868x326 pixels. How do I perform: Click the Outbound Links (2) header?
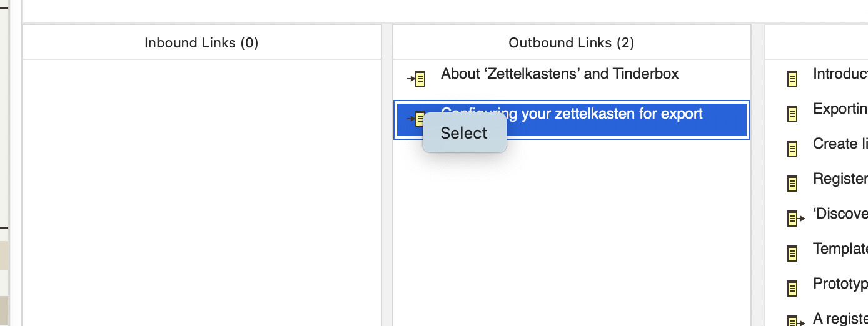point(572,42)
